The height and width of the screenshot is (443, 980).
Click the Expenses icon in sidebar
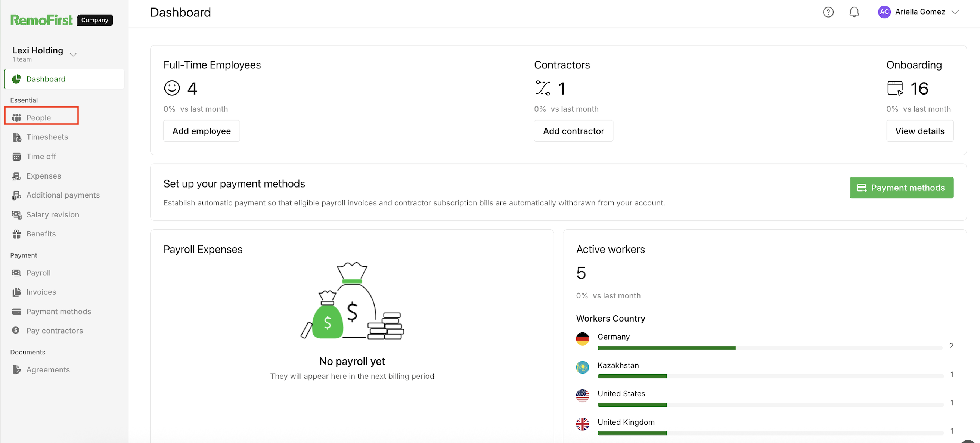pos(16,176)
